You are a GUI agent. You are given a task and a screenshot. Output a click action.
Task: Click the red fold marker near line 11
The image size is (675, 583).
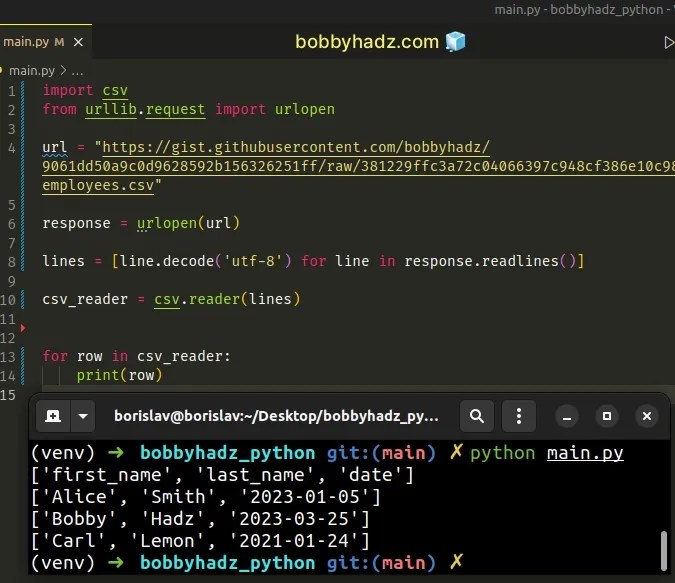(23, 328)
